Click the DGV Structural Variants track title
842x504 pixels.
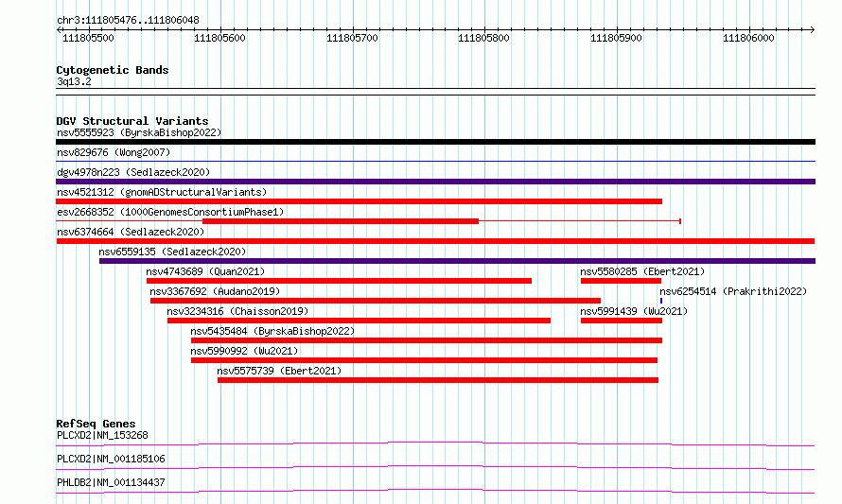click(x=132, y=121)
